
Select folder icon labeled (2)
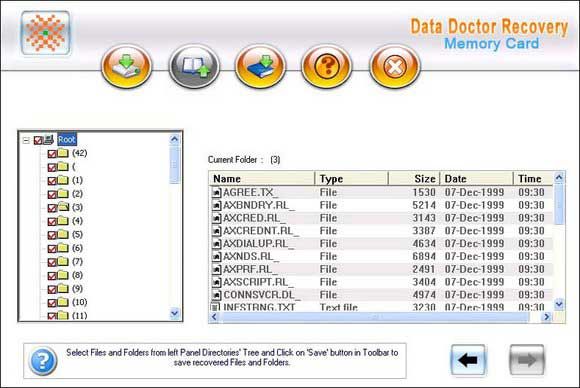[x=63, y=193]
